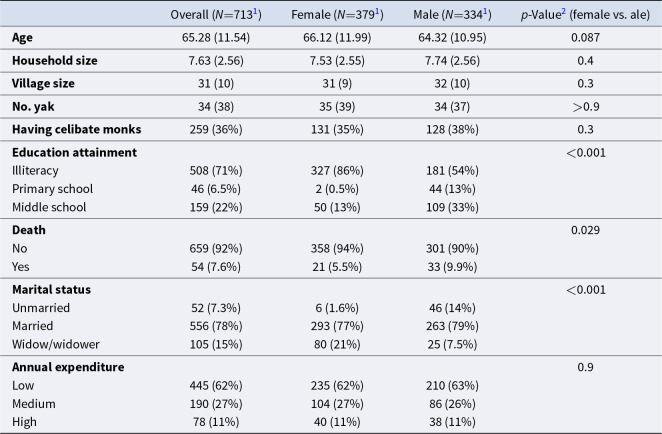
Task: Click the Marital status section heading
Action: tap(52, 290)
